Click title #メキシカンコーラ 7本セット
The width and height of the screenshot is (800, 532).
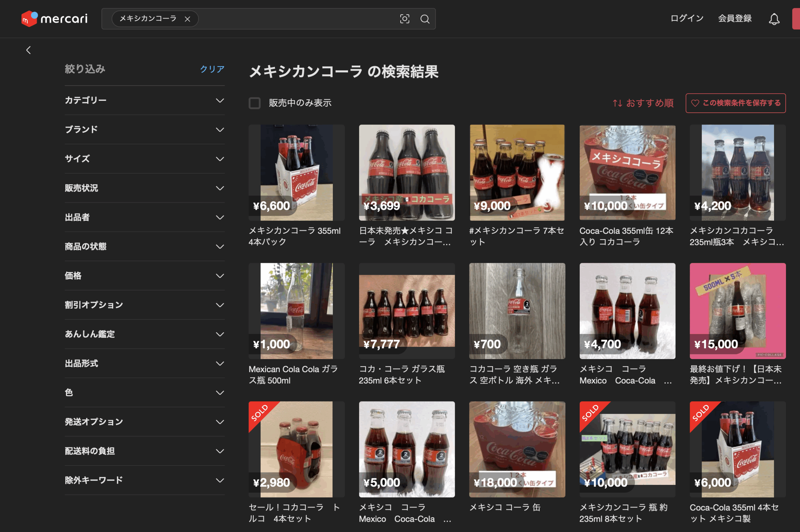[x=517, y=236]
